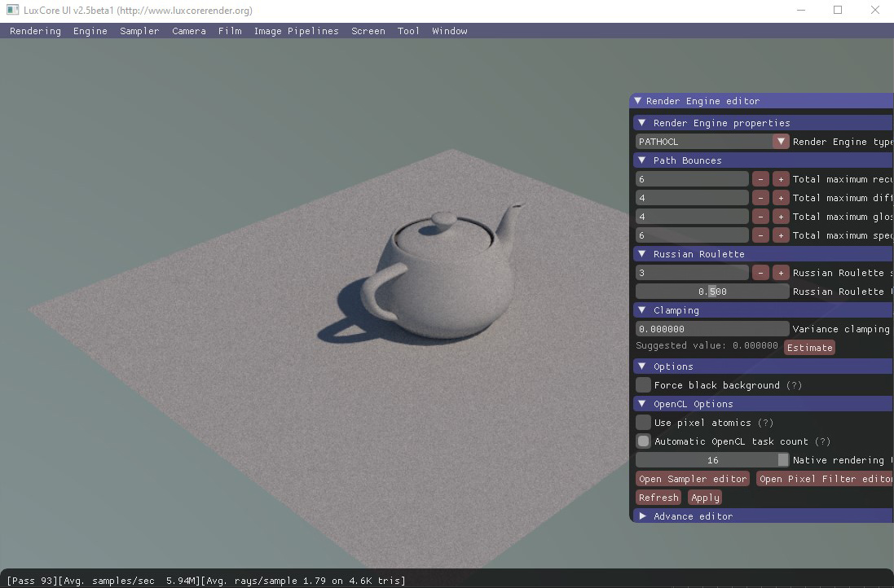
Task: Toggle Use pixel atomics checkbox
Action: click(644, 423)
